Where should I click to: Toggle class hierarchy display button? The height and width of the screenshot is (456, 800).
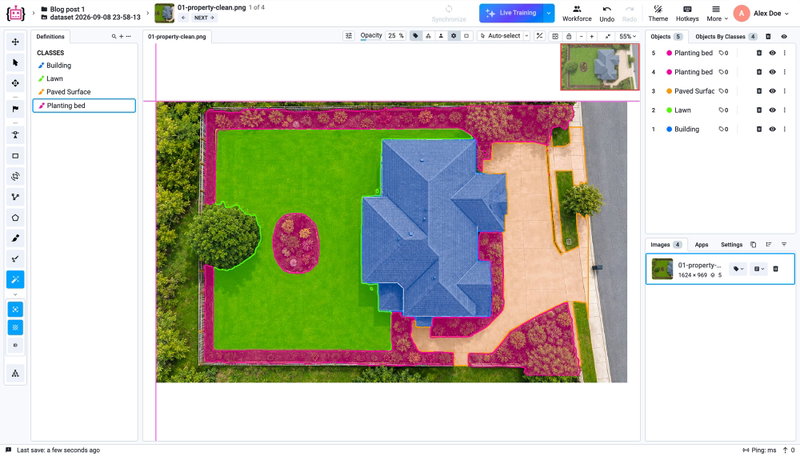pyautogui.click(x=428, y=36)
